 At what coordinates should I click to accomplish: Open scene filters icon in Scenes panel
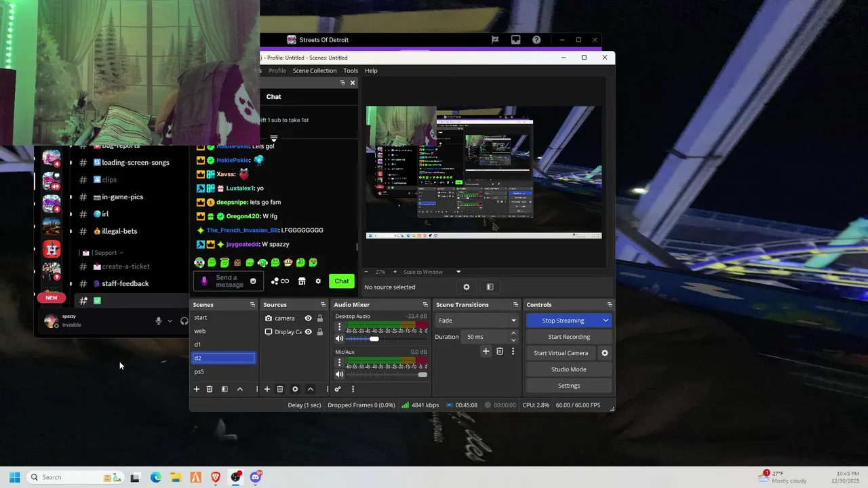click(224, 389)
